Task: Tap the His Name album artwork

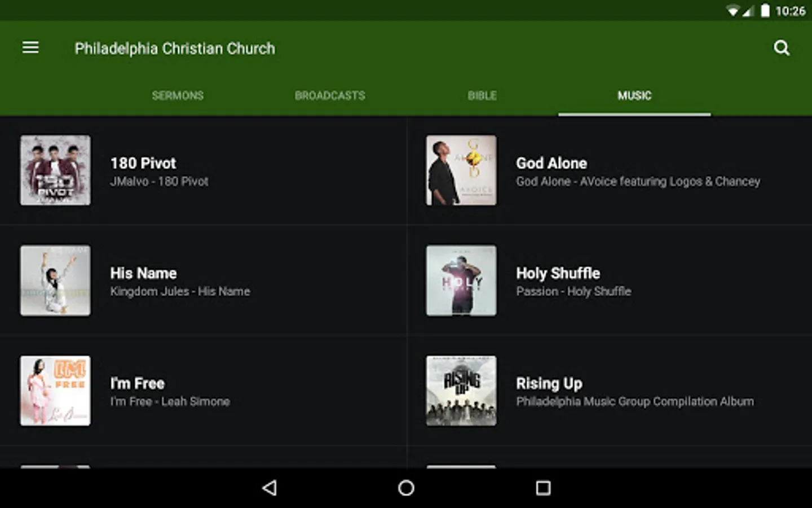Action: tap(55, 281)
